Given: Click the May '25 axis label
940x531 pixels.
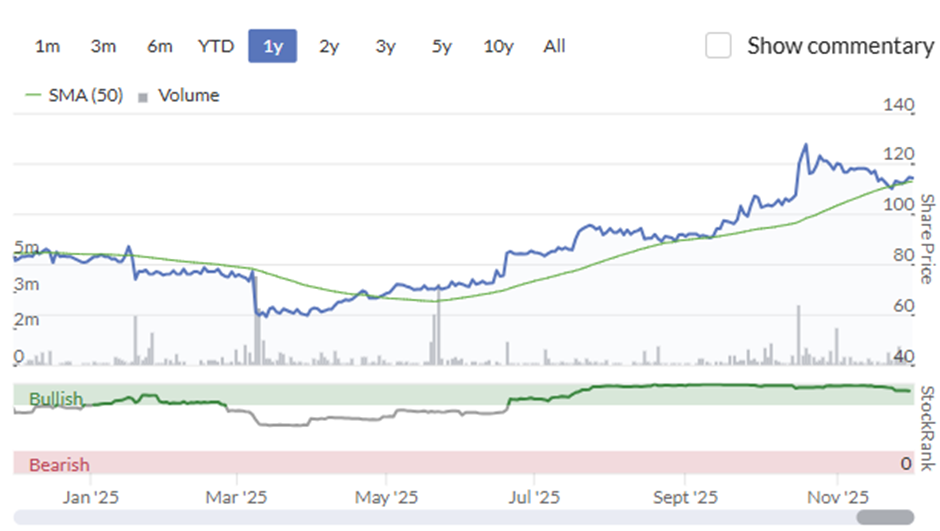Looking at the screenshot, I should tap(386, 497).
